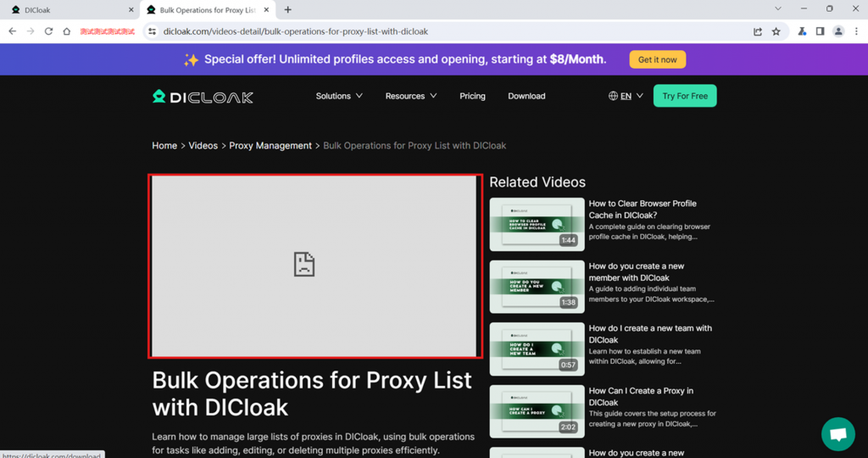This screenshot has width=868, height=458.
Task: Open the live chat bubble icon
Action: (837, 434)
